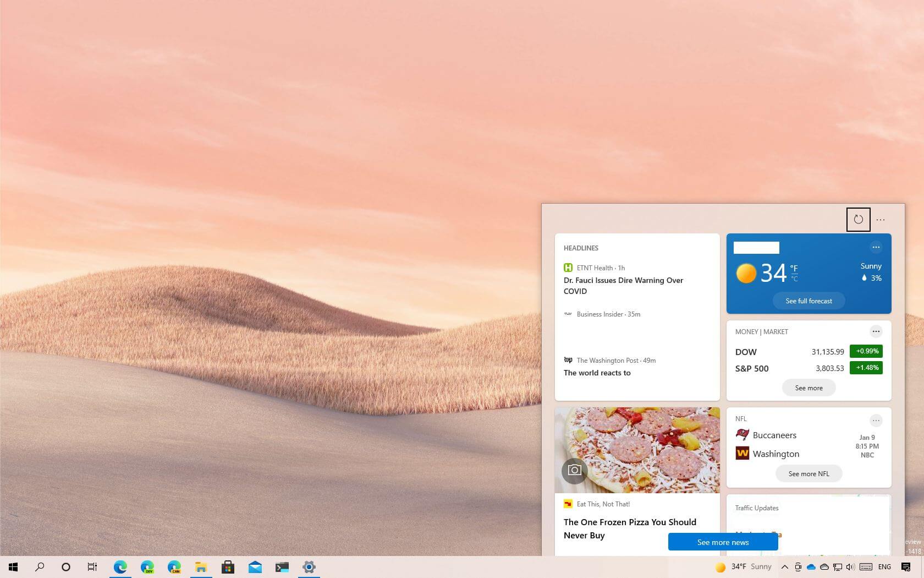The image size is (924, 578).
Task: Launch Microsoft Edge Canary from the taskbar
Action: (x=174, y=566)
